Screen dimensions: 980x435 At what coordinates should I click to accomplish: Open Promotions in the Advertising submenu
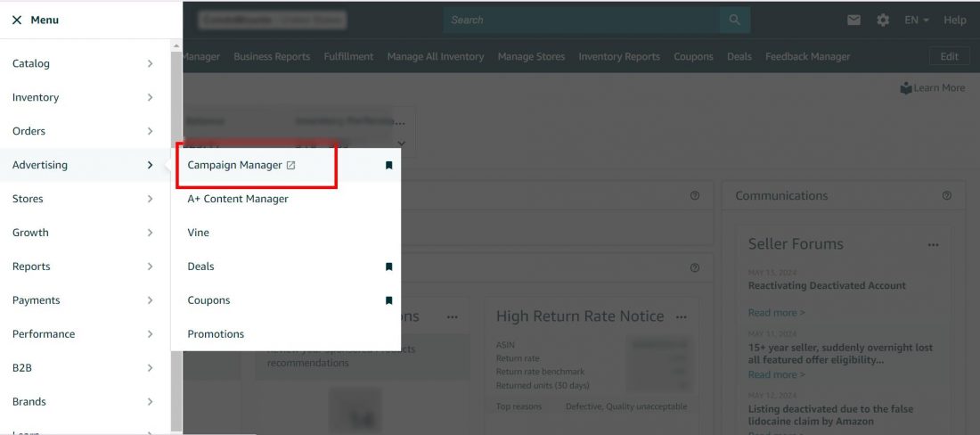pos(216,333)
